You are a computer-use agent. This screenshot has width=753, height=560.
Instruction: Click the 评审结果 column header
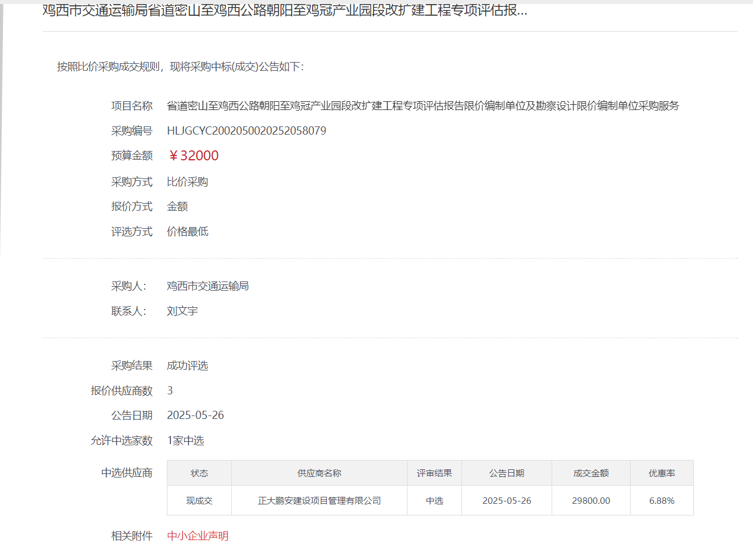[434, 473]
